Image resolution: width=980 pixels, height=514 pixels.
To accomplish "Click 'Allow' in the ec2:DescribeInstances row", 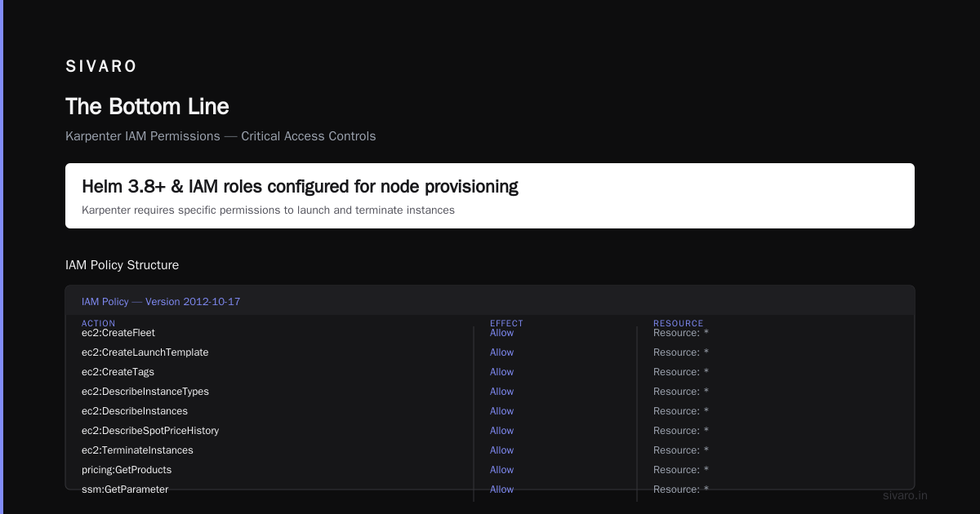I will [x=501, y=411].
